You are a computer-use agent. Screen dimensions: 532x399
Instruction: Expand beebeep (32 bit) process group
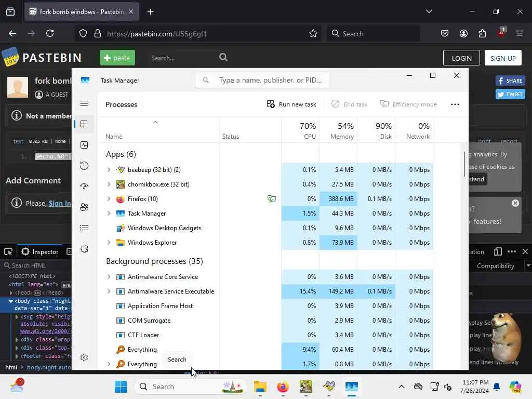click(109, 170)
